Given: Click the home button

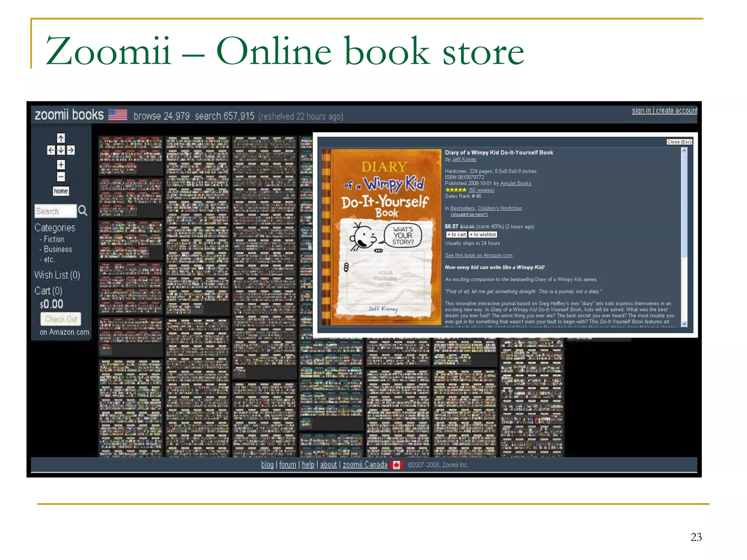Looking at the screenshot, I should [61, 191].
